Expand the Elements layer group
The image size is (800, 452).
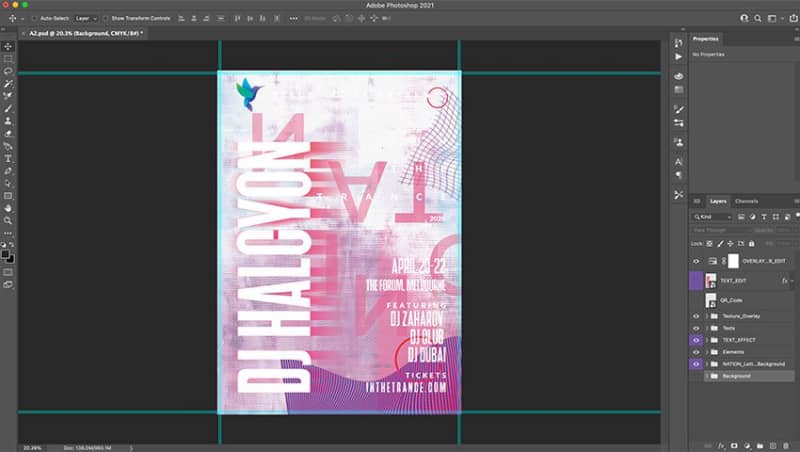tap(707, 352)
